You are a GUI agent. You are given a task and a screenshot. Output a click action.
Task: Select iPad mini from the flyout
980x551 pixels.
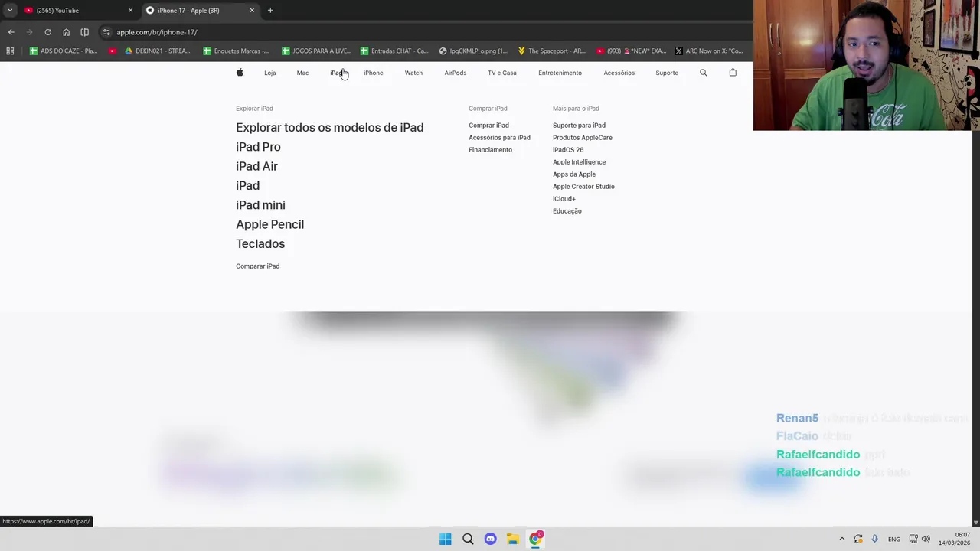(x=260, y=205)
